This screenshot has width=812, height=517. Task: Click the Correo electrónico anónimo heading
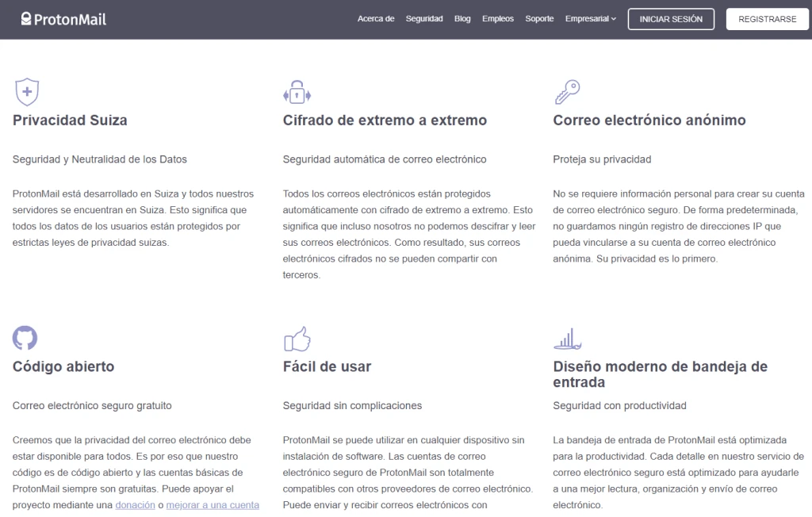649,121
